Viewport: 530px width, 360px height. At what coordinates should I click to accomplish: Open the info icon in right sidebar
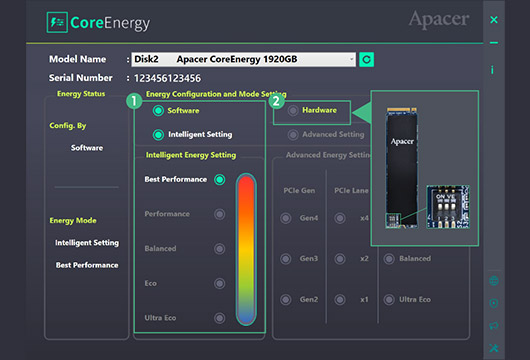[492, 70]
